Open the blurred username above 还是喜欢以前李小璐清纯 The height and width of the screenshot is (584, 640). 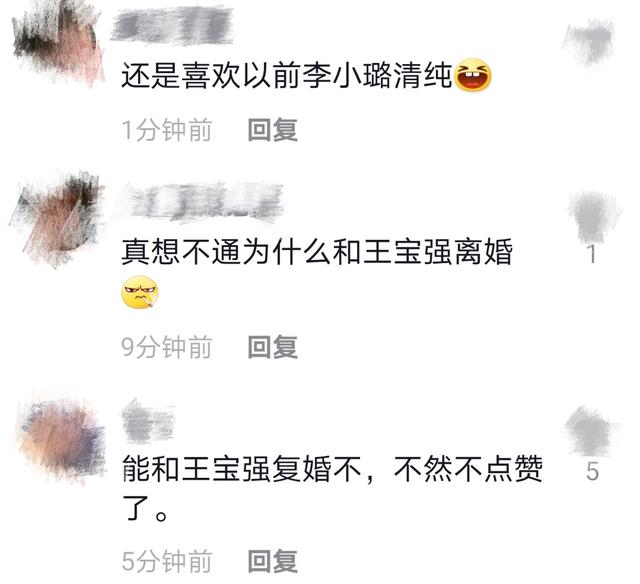[172, 25]
